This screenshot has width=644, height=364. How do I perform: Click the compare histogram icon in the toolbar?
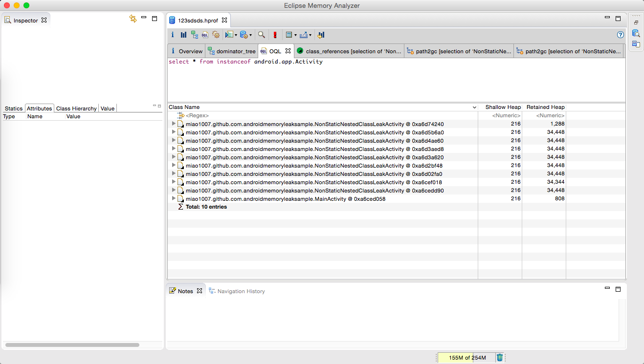coord(321,35)
